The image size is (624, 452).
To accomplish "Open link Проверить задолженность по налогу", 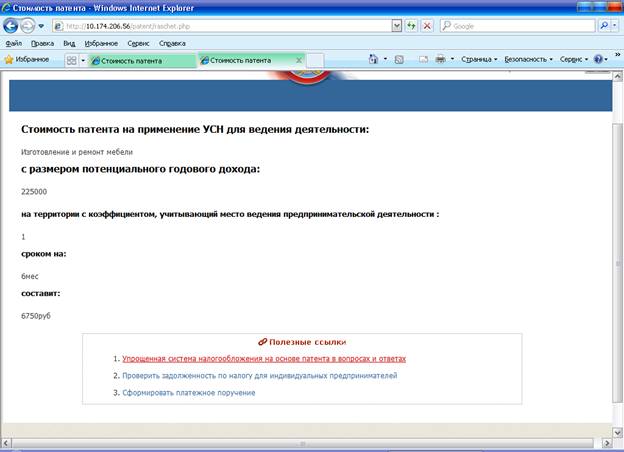I will tap(259, 375).
